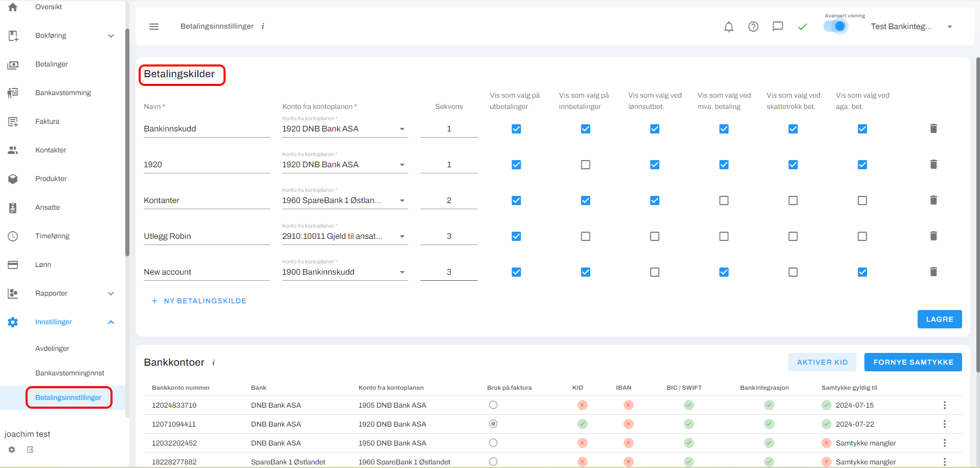Select Bruk på faktura radio for 12032202452
This screenshot has width=980, height=468.
493,443
